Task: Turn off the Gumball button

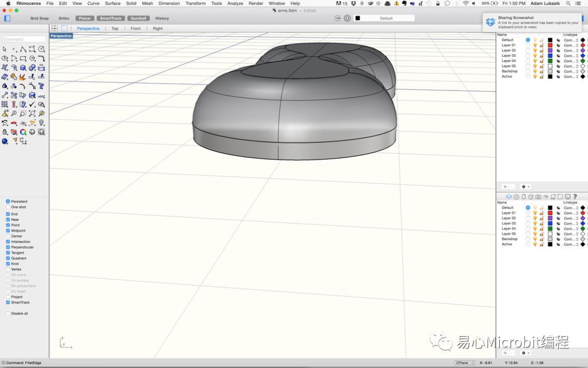Action: [x=138, y=19]
